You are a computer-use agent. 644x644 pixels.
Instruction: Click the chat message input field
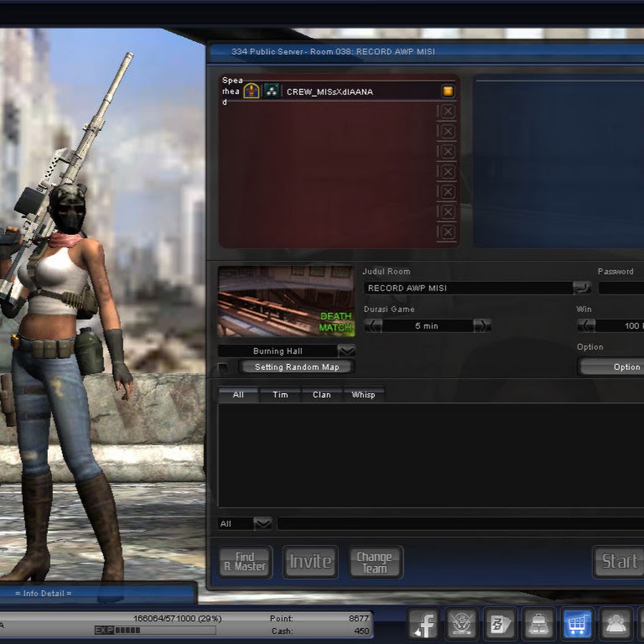(x=461, y=524)
